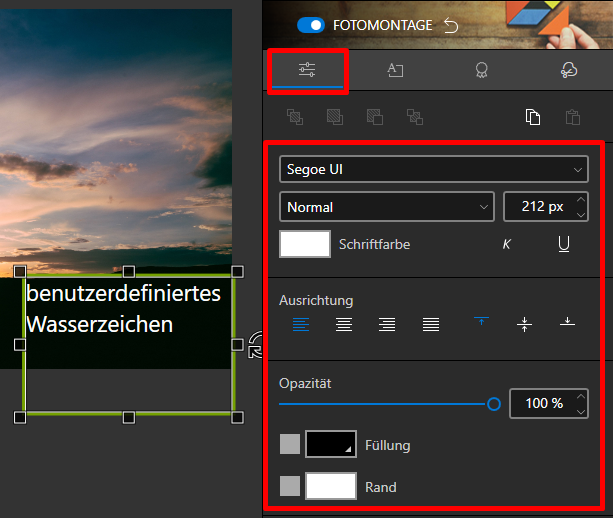The image size is (613, 518).
Task: Justify the text
Action: coord(431,324)
